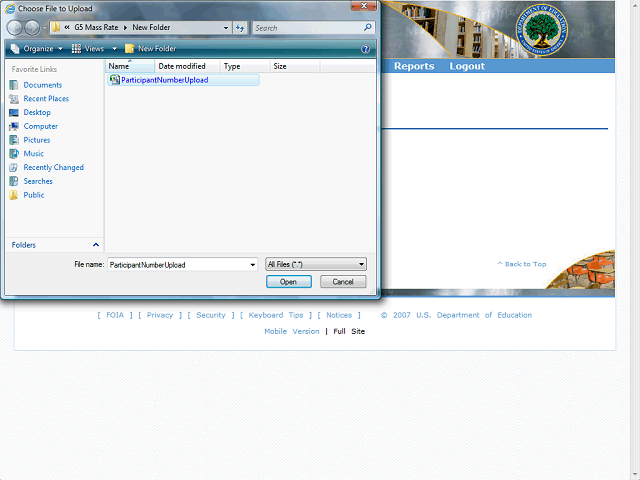Click the search magnifier icon

coord(367,27)
